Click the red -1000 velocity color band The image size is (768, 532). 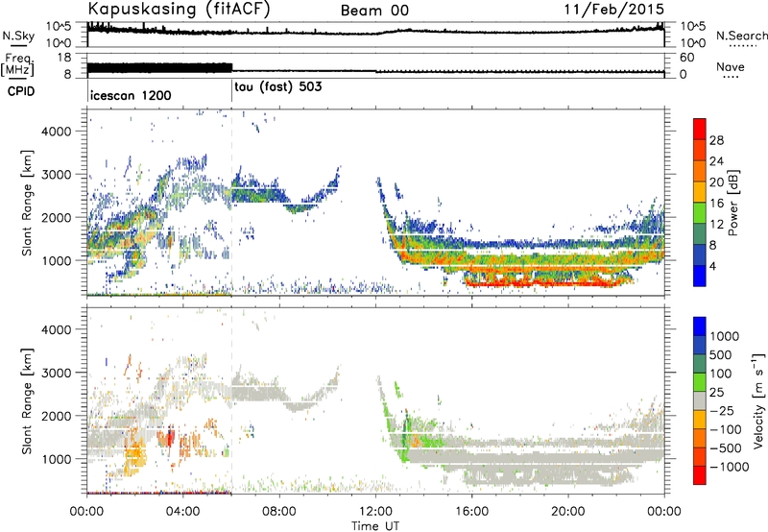(700, 475)
